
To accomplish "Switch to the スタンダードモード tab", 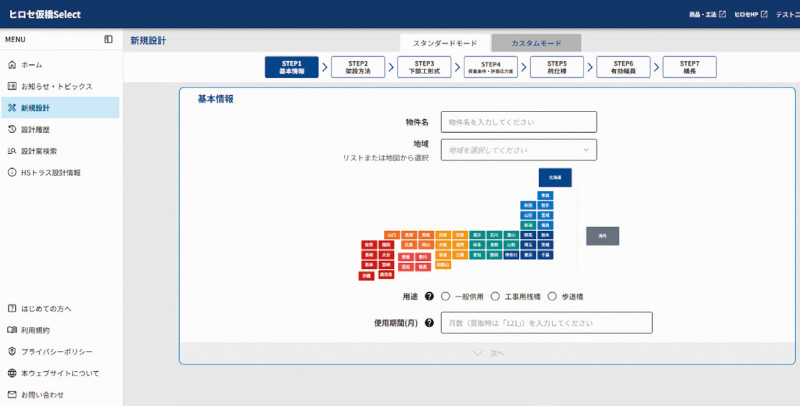I will tap(445, 44).
